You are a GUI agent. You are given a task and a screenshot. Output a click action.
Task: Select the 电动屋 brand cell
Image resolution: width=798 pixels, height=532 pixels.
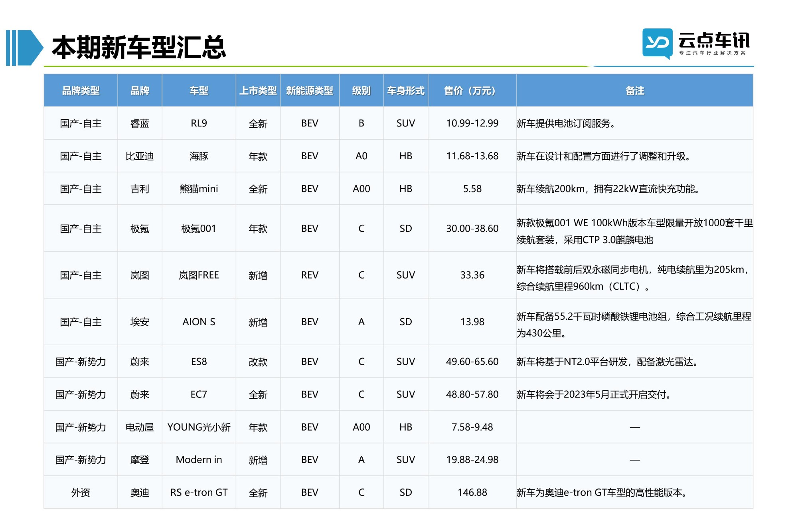tap(140, 427)
